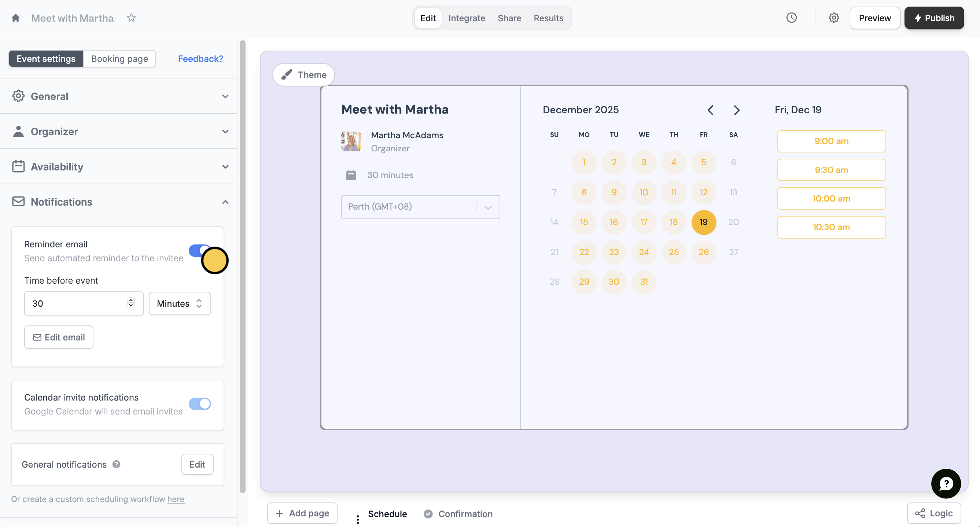980x527 pixels.
Task: Open the Minutes unit dropdown
Action: coord(180,303)
